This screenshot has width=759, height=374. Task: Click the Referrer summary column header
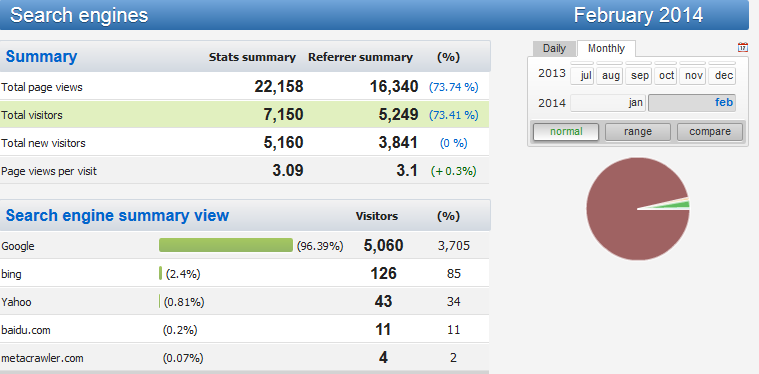tap(361, 58)
